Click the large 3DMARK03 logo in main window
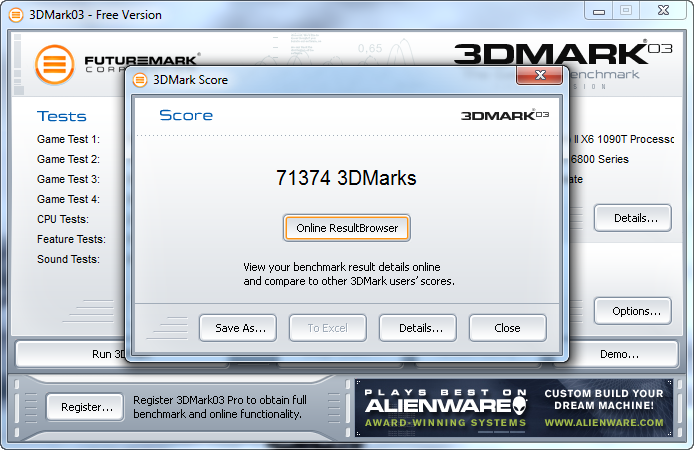The width and height of the screenshot is (694, 450). click(x=563, y=53)
